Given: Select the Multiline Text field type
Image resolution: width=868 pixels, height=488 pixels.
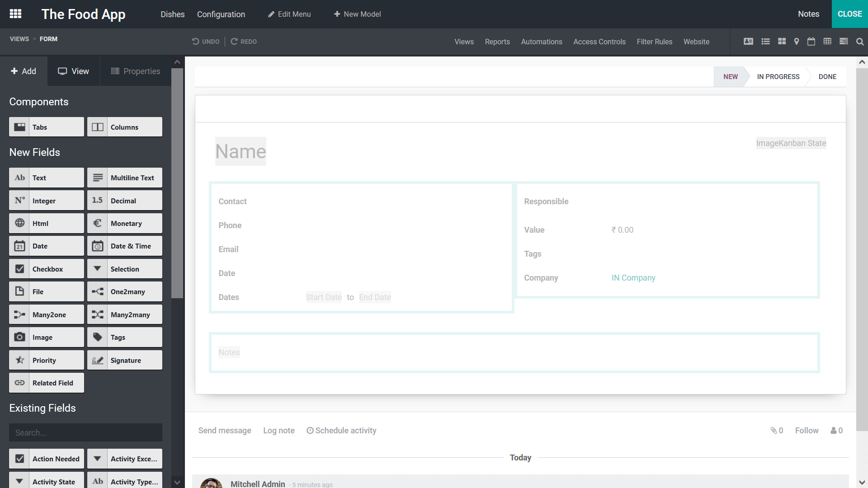Looking at the screenshot, I should (x=125, y=178).
